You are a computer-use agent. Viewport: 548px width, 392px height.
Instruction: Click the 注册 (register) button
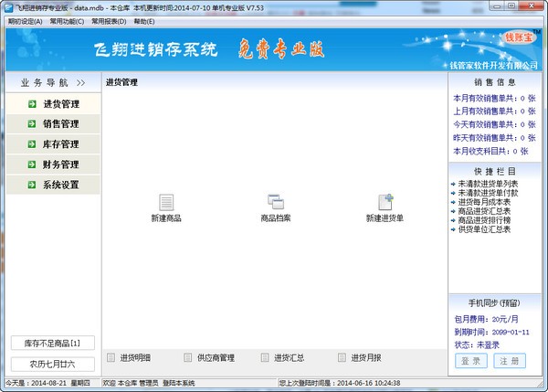[x=509, y=361]
